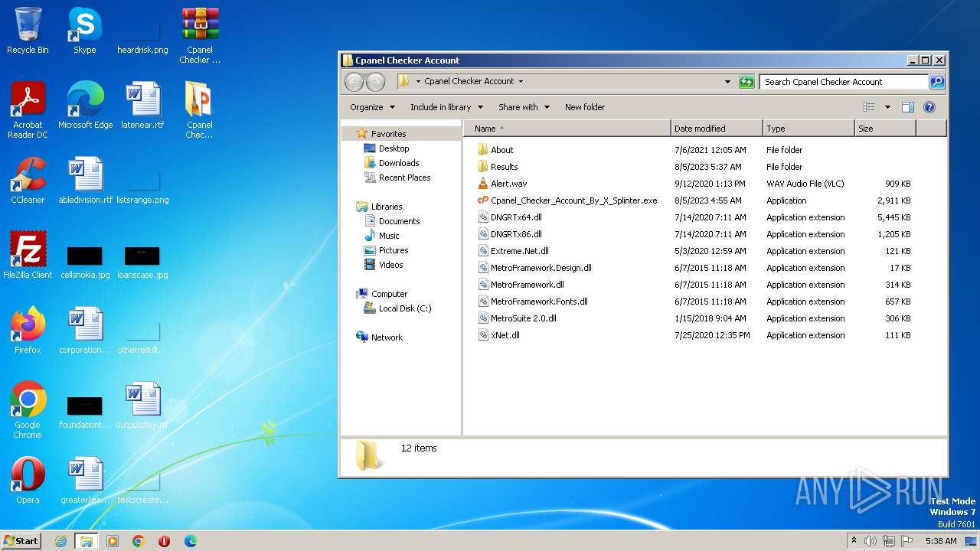Open Explorer help question mark icon
This screenshot has height=551, width=980.
[929, 107]
